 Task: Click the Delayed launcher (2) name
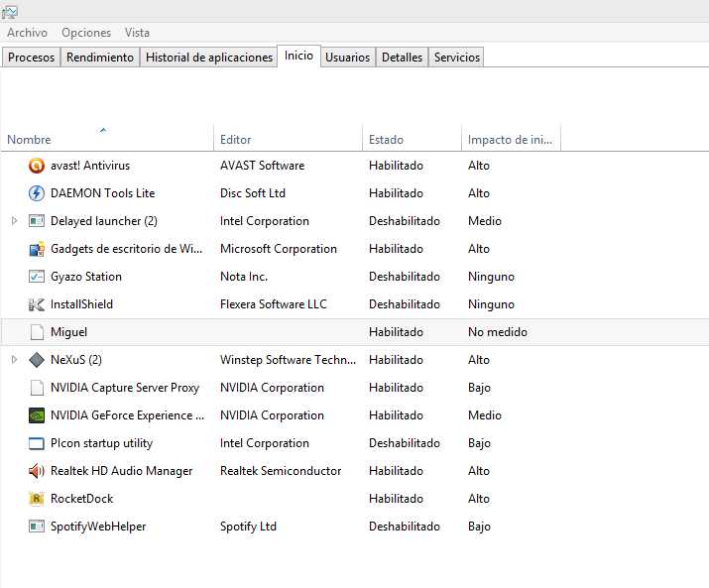pyautogui.click(x=104, y=221)
